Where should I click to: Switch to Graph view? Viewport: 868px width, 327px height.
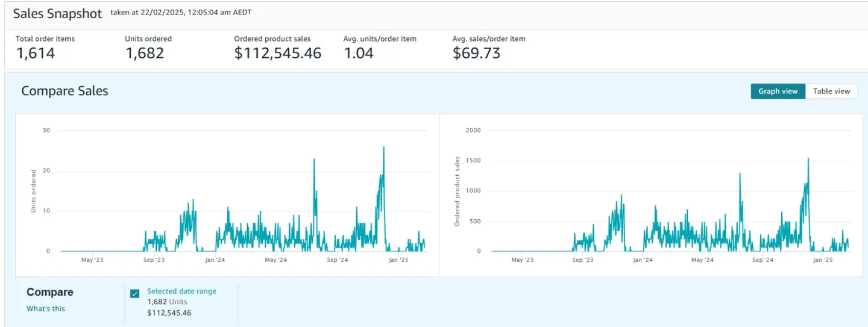[778, 91]
